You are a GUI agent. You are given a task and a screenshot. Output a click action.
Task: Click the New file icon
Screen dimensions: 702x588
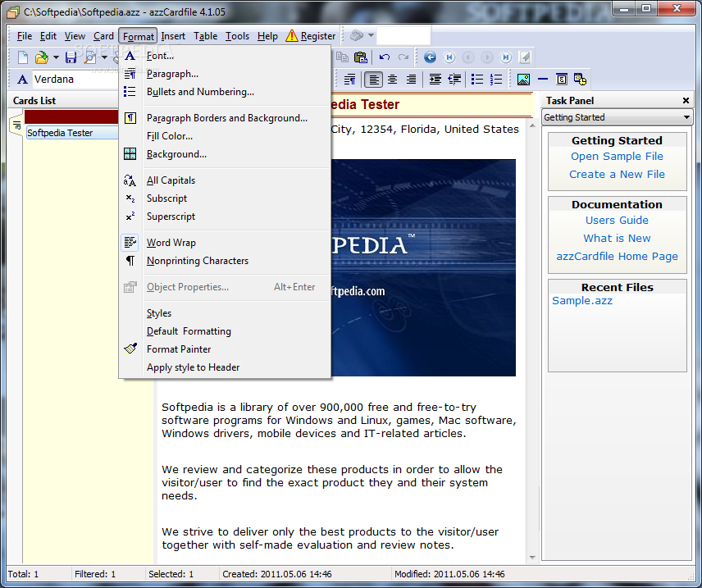(x=22, y=57)
